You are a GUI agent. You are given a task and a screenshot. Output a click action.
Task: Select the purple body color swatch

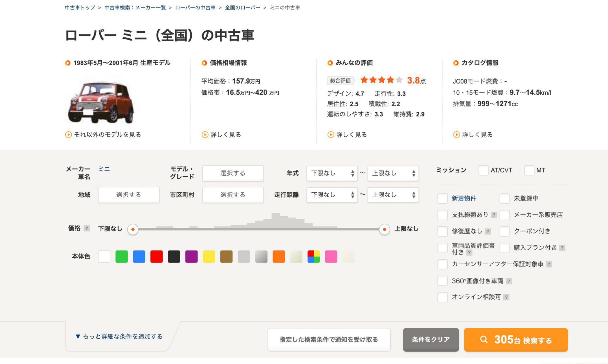point(191,257)
